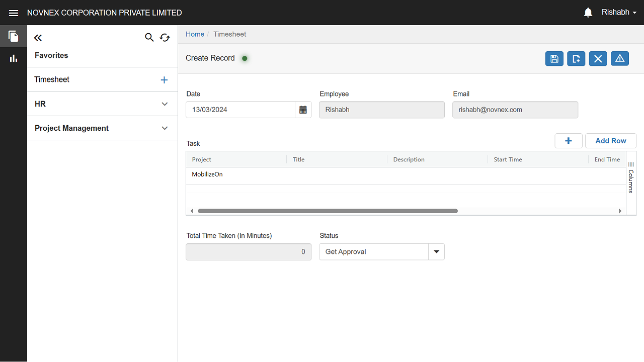Click the Add Row button

(x=610, y=141)
